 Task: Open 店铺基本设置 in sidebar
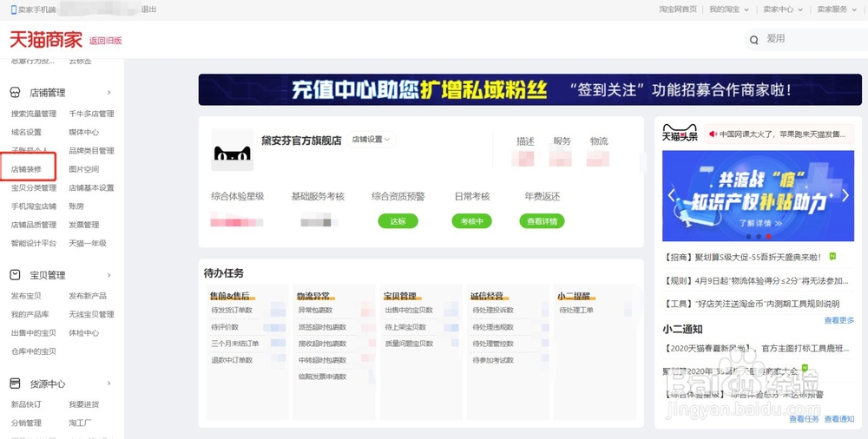pos(91,187)
